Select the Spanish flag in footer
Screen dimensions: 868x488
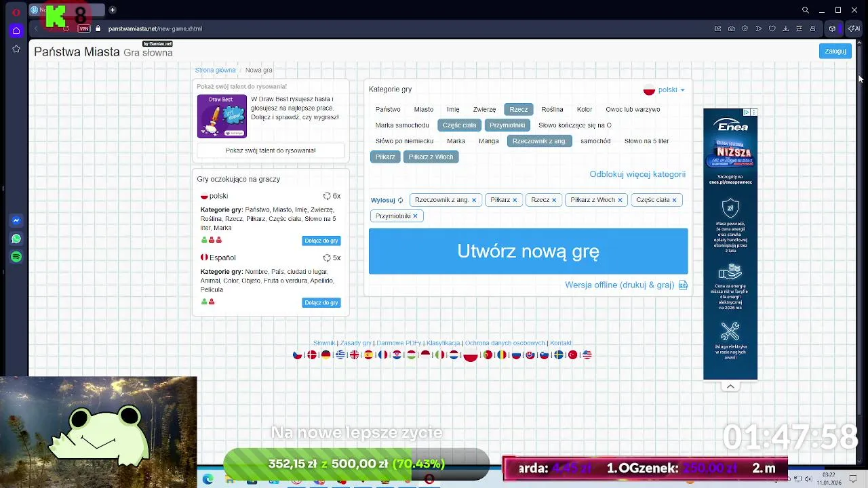(x=369, y=354)
